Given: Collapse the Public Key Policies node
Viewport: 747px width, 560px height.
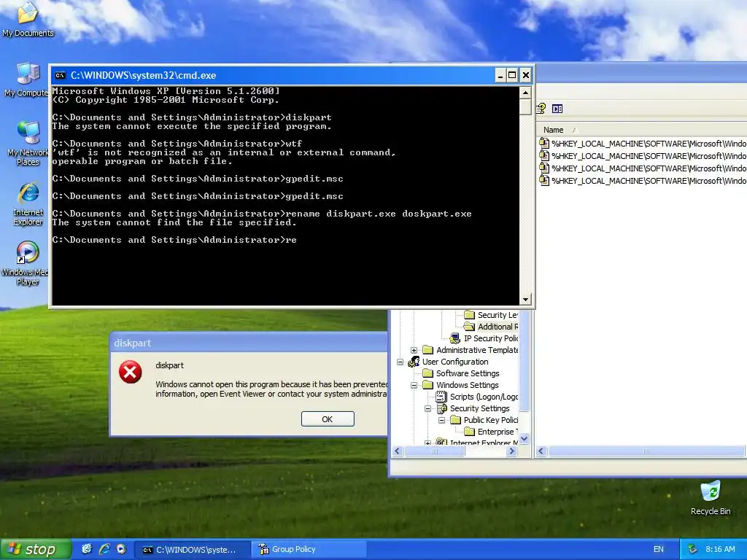Looking at the screenshot, I should click(441, 420).
